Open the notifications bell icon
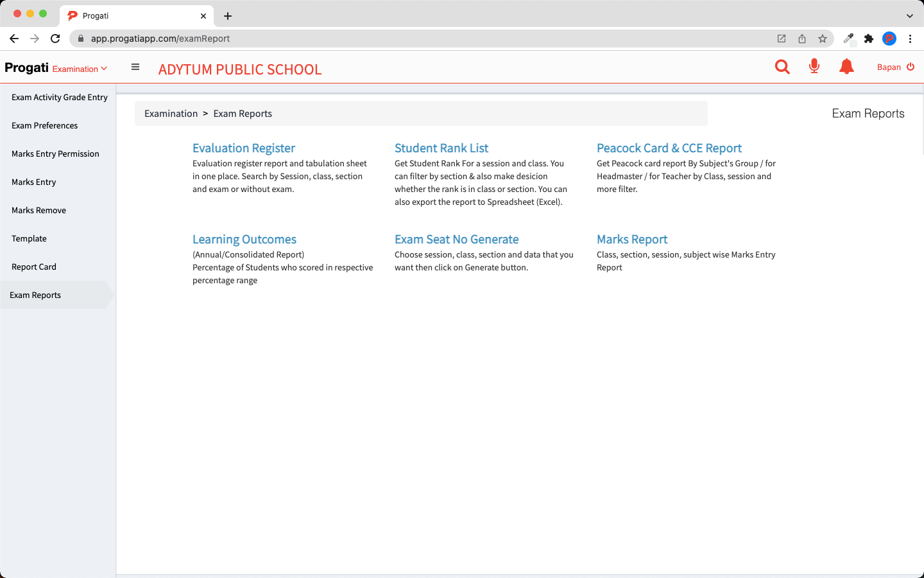924x578 pixels. (846, 66)
